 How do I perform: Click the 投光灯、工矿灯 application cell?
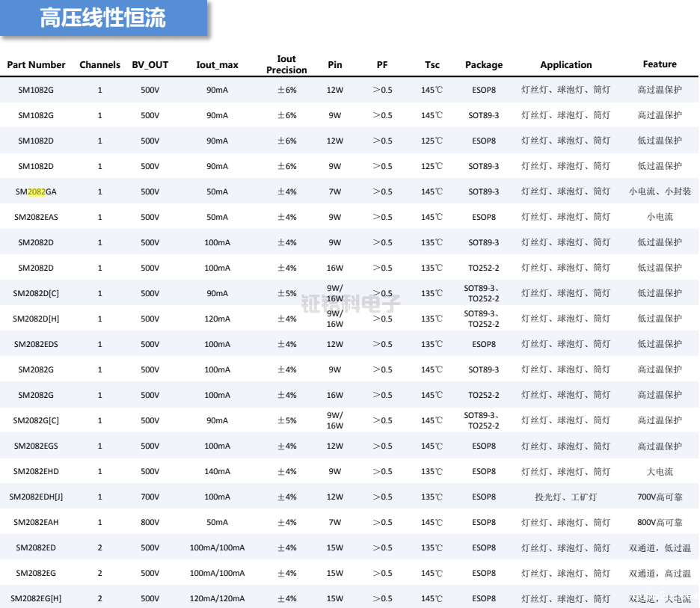coord(566,497)
